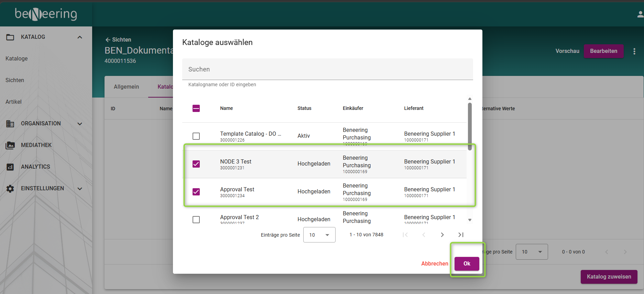This screenshot has height=294, width=644.
Task: Click the Einkäufer column header
Action: click(353, 109)
